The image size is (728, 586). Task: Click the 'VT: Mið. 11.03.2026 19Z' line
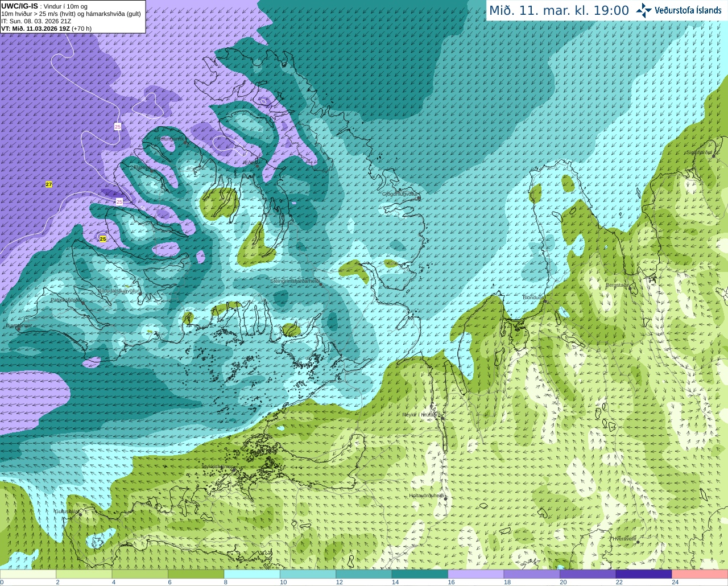click(x=35, y=28)
